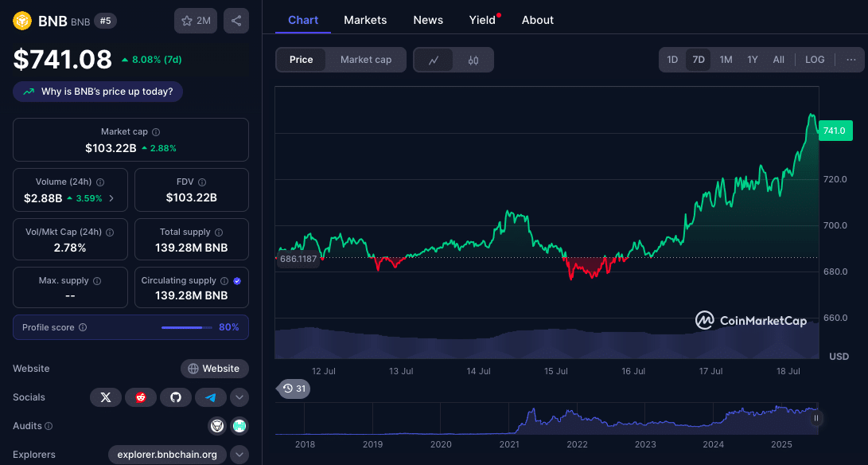Expand more Socials links chevron

(239, 397)
